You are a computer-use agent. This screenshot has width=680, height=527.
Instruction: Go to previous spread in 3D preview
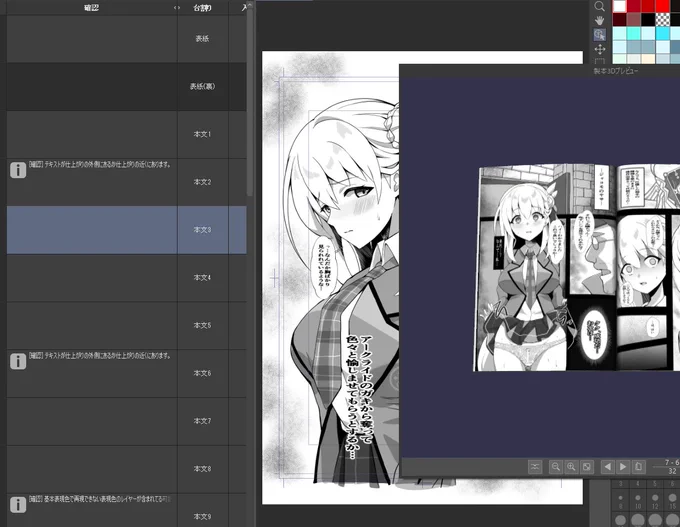(607, 467)
